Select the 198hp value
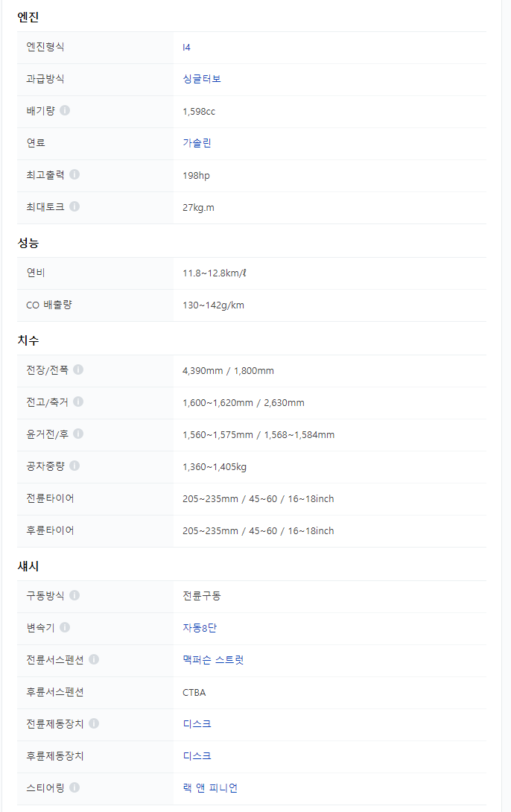The height and width of the screenshot is (812, 511). (x=196, y=176)
